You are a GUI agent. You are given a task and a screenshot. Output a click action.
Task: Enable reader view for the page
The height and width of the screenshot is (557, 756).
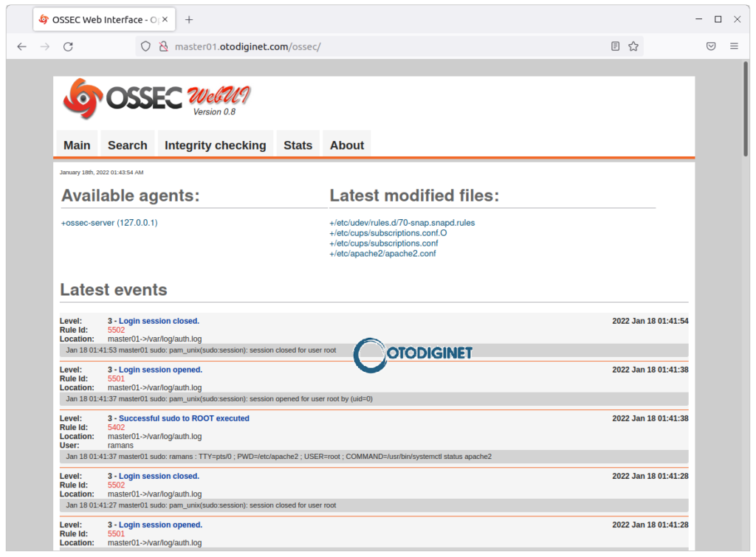(x=615, y=46)
